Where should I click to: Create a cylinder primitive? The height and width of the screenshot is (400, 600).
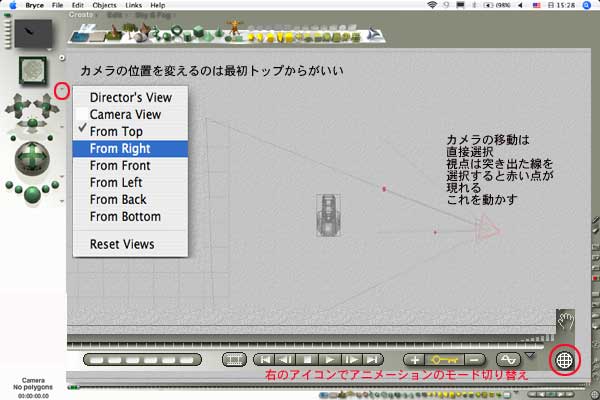click(x=187, y=37)
